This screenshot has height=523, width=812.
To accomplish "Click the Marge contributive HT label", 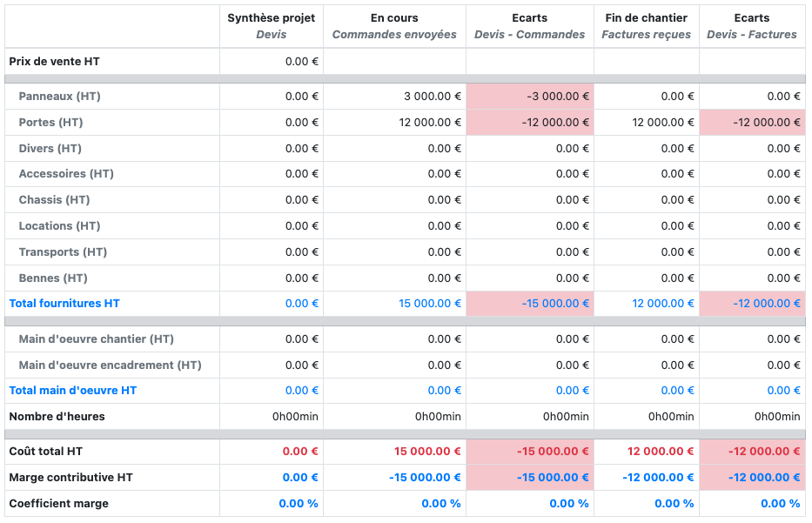I will tap(71, 478).
